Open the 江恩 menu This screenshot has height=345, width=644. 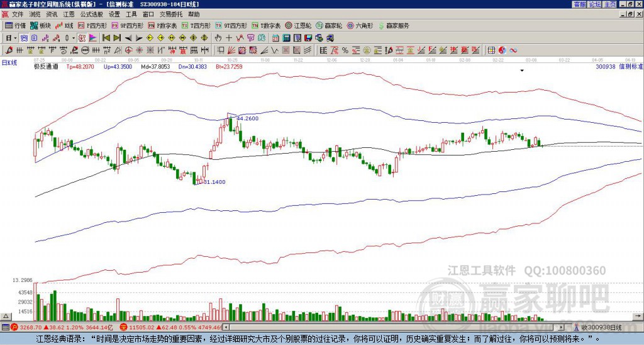(x=69, y=14)
